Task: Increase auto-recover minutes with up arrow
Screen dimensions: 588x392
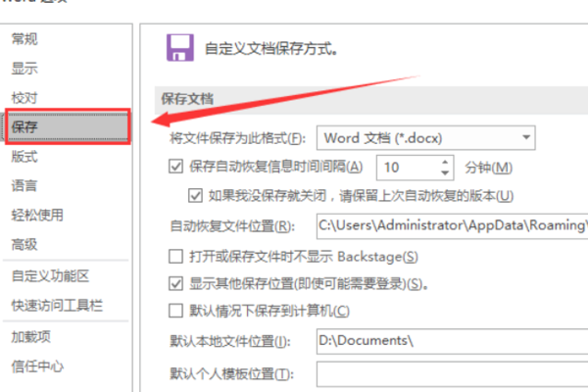Action: pyautogui.click(x=445, y=162)
